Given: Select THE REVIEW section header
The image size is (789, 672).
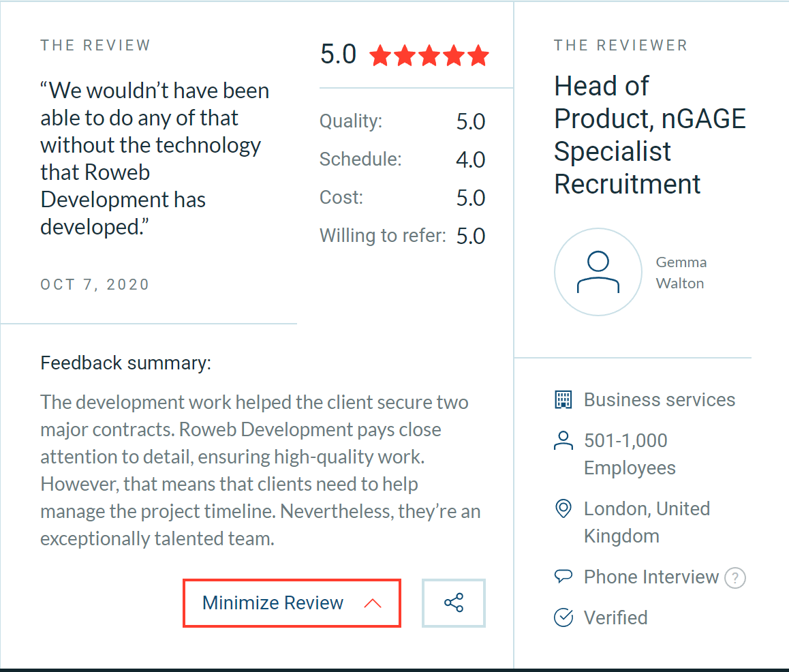Looking at the screenshot, I should tap(95, 45).
